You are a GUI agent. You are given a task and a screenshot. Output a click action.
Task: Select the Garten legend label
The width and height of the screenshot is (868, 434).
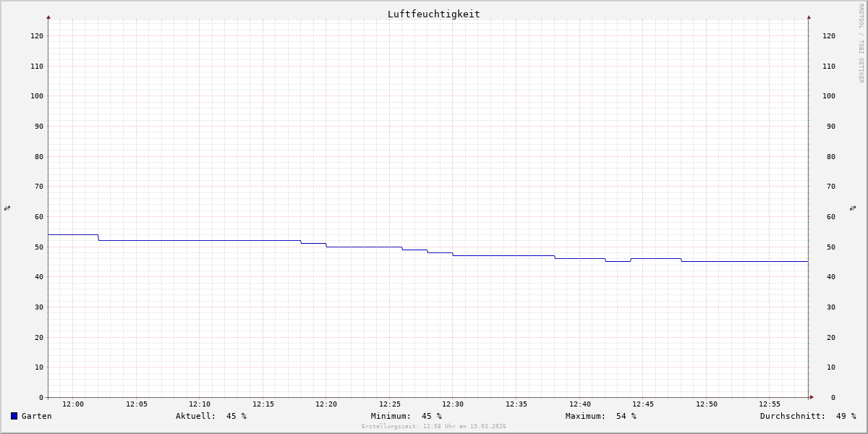(x=37, y=416)
